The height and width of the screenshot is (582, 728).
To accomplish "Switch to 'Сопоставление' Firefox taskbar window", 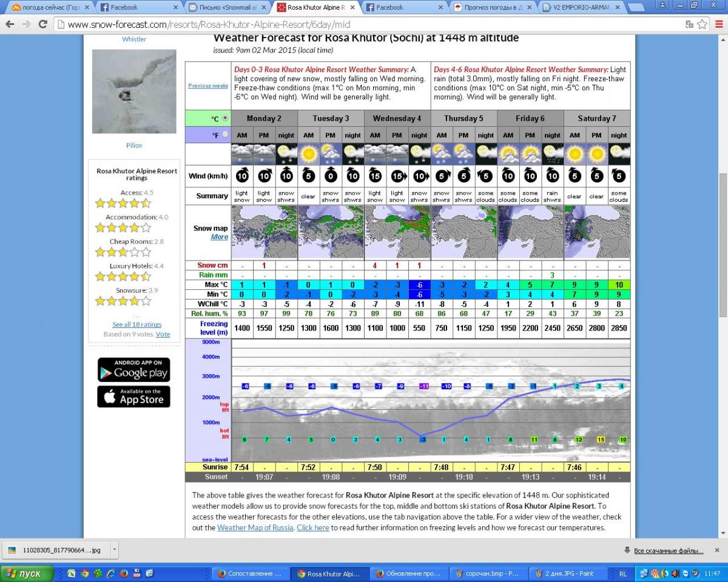I will (251, 573).
